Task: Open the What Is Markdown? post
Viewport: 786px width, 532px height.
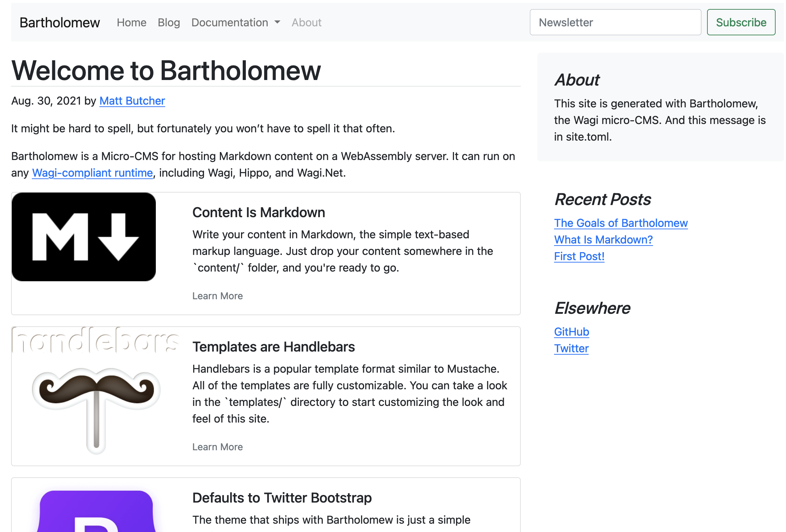Action: [x=603, y=240]
